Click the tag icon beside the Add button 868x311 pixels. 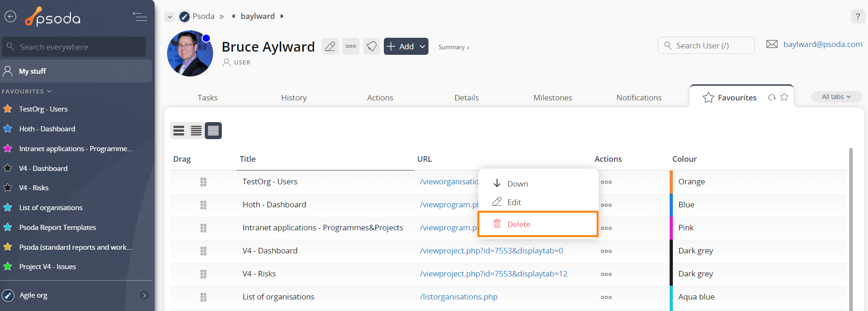click(x=371, y=46)
